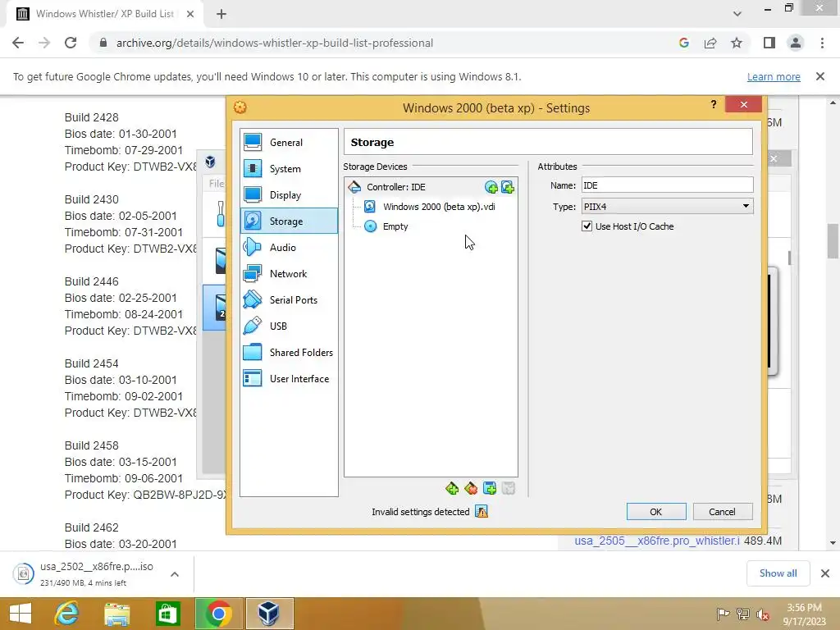Select the Storage settings category
Viewport: 840px width, 630px height.
point(289,221)
